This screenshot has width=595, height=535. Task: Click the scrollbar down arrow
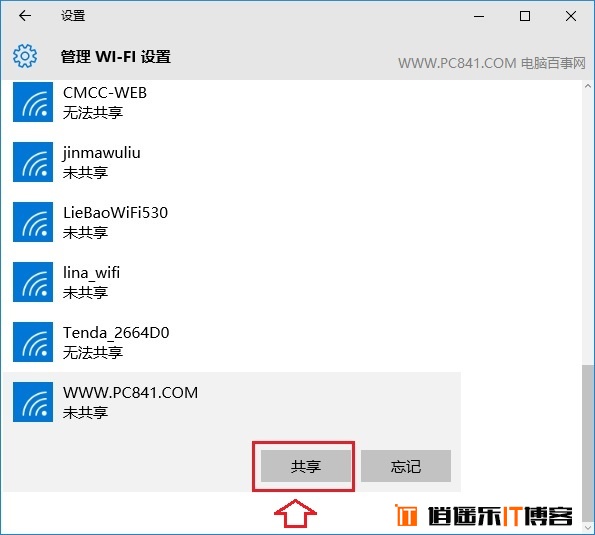588,527
